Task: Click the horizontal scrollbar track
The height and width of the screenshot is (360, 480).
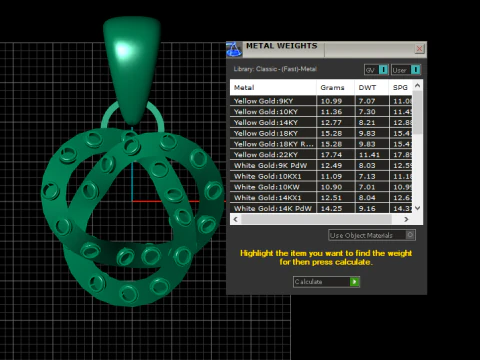Action: click(x=316, y=219)
